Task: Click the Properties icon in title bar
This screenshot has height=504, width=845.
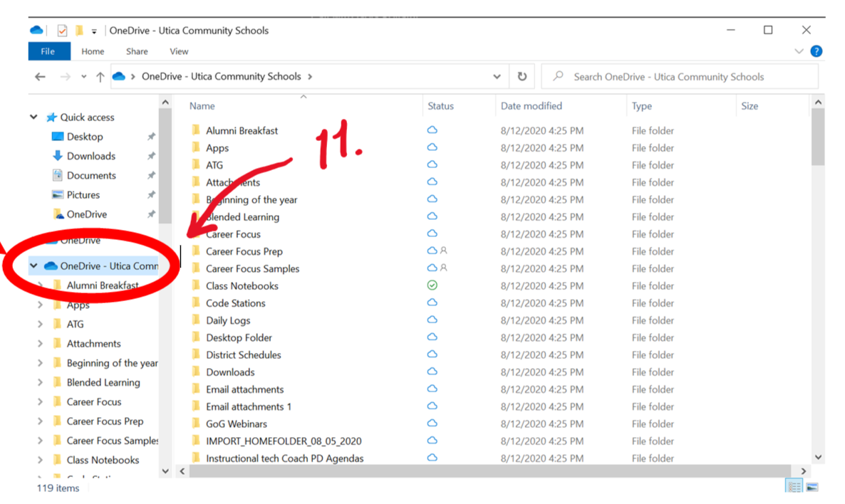Action: pyautogui.click(x=62, y=31)
